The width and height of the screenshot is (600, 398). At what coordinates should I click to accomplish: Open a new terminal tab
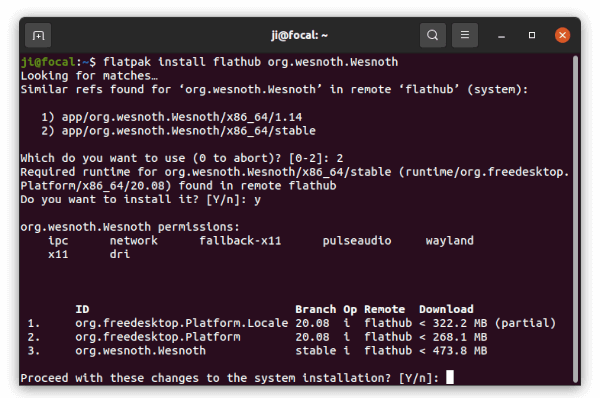click(x=38, y=35)
